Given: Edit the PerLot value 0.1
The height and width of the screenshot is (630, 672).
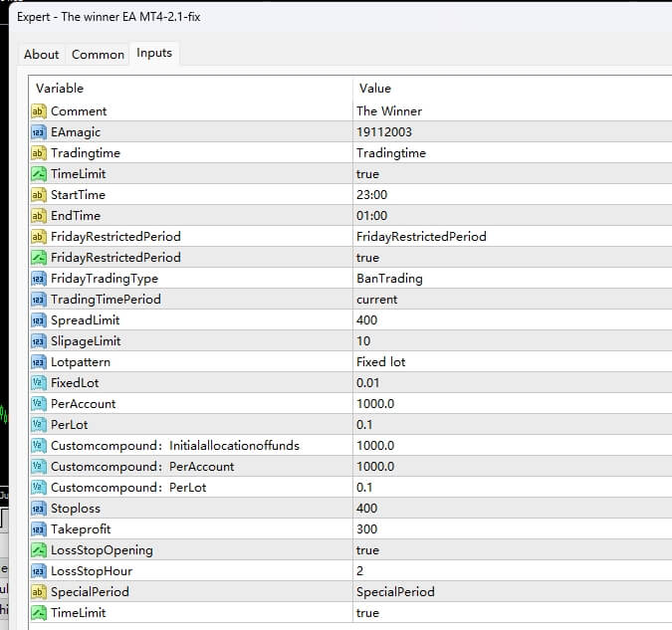Looking at the screenshot, I should [x=512, y=425].
